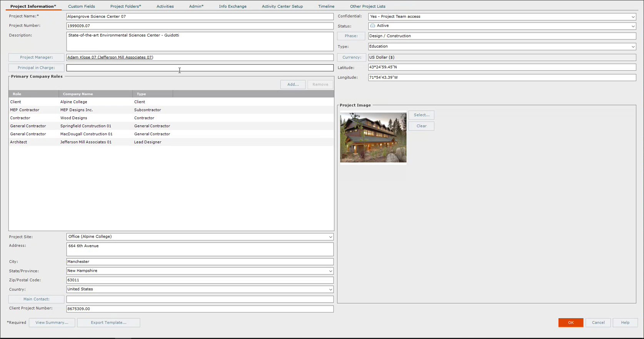Click the City field with Manchester

pyautogui.click(x=200, y=262)
